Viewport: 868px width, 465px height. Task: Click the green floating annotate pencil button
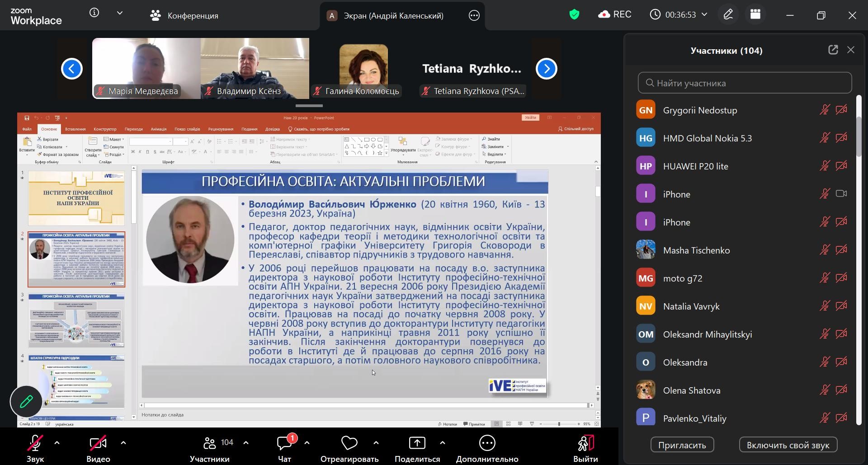click(26, 401)
